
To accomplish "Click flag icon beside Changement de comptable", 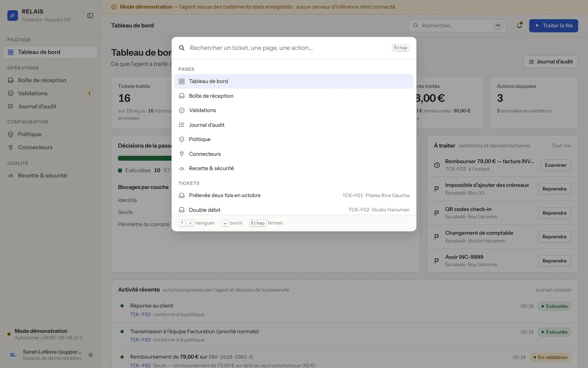I will (437, 237).
